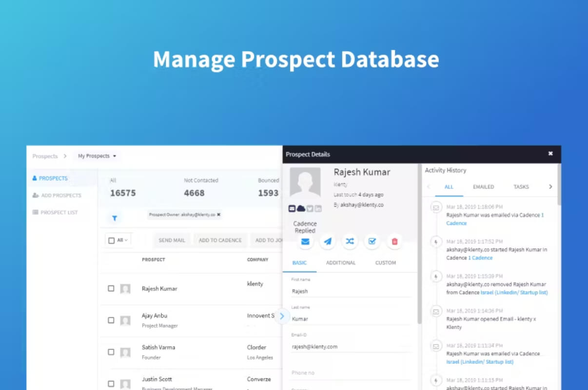Tick the checkbox next to Rajesh Kumar
The image size is (588, 390).
point(111,289)
